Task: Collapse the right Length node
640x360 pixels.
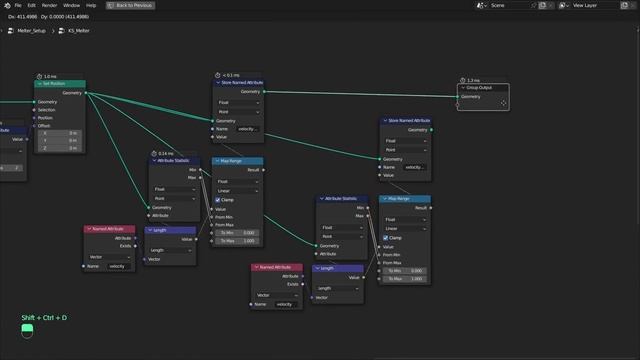Action: tap(318, 268)
